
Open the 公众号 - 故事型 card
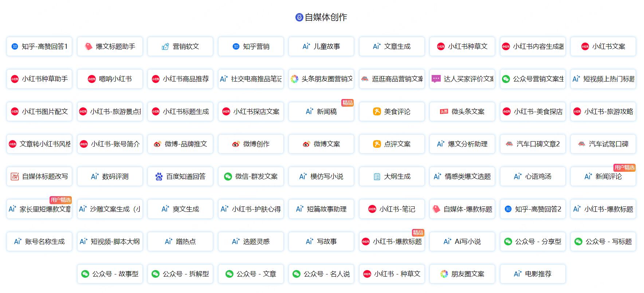[x=110, y=274]
